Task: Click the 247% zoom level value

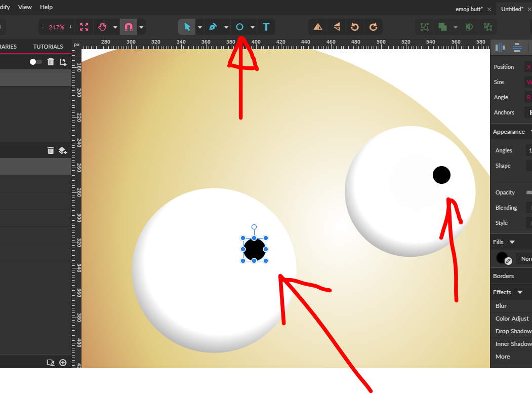Action: [x=56, y=27]
